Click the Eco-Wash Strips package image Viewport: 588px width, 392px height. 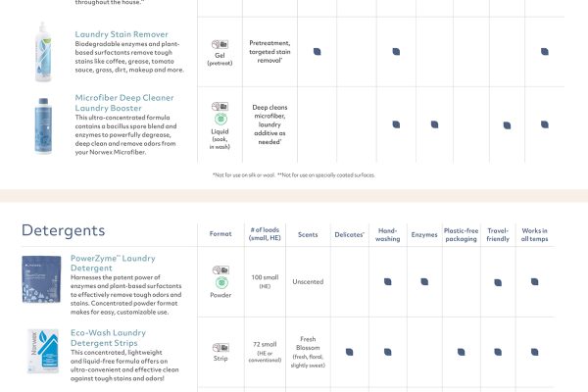42,353
